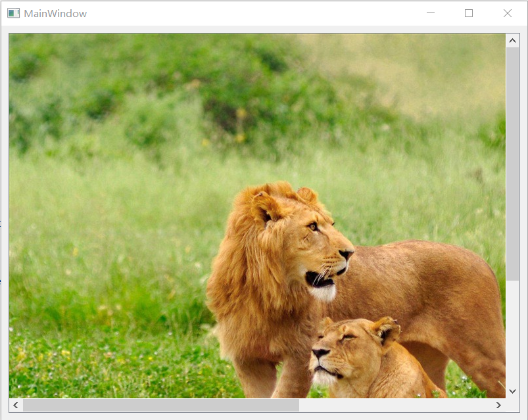
Task: Click the up arrow on vertical scrollbar
Action: tap(513, 40)
